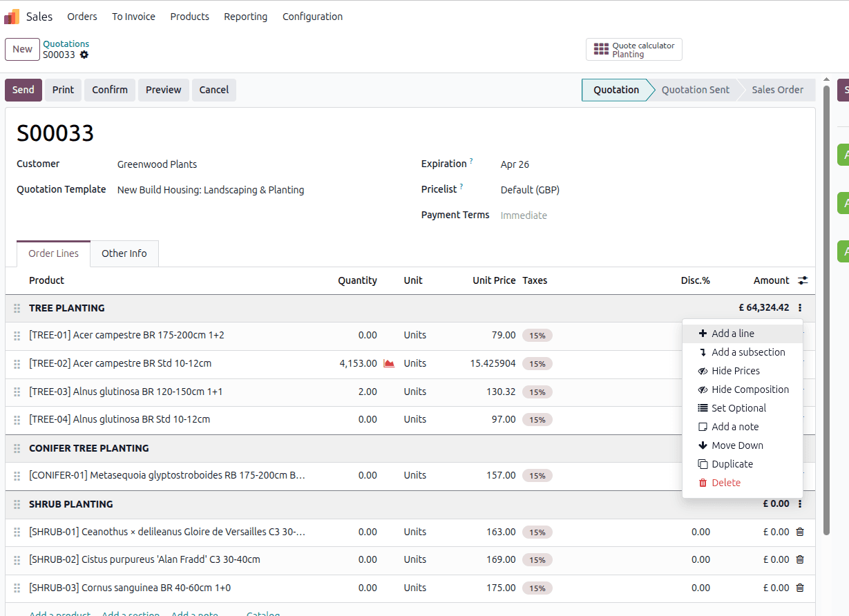Viewport: 849px width, 616px height.
Task: Delete the SHRUB-01 line with trash icon
Action: click(x=800, y=532)
